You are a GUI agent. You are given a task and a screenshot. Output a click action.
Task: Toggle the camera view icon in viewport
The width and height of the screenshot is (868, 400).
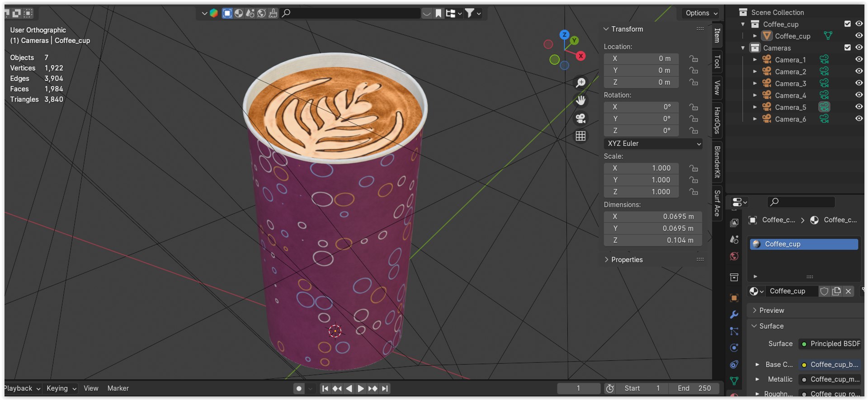point(580,118)
